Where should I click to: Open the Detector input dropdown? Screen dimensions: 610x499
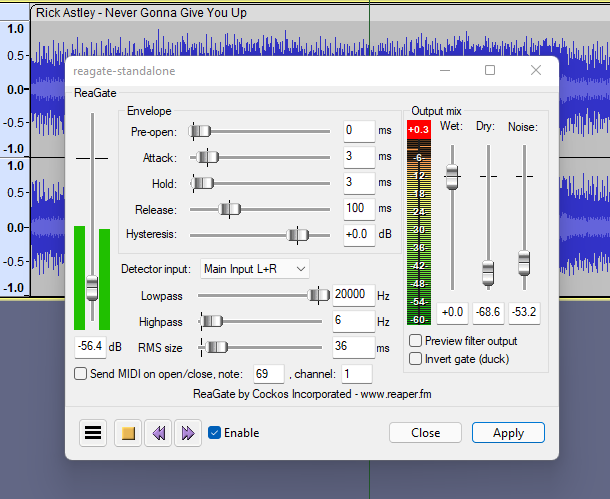[x=255, y=269]
